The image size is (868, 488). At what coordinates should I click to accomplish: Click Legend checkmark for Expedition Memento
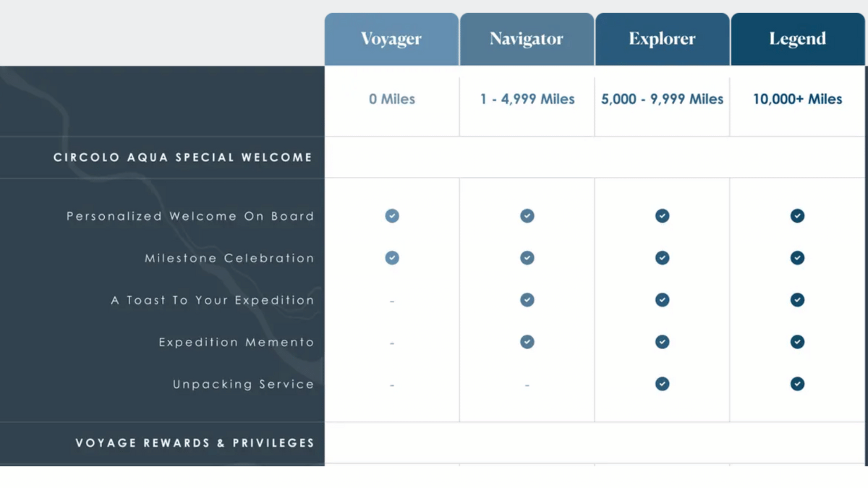tap(797, 341)
